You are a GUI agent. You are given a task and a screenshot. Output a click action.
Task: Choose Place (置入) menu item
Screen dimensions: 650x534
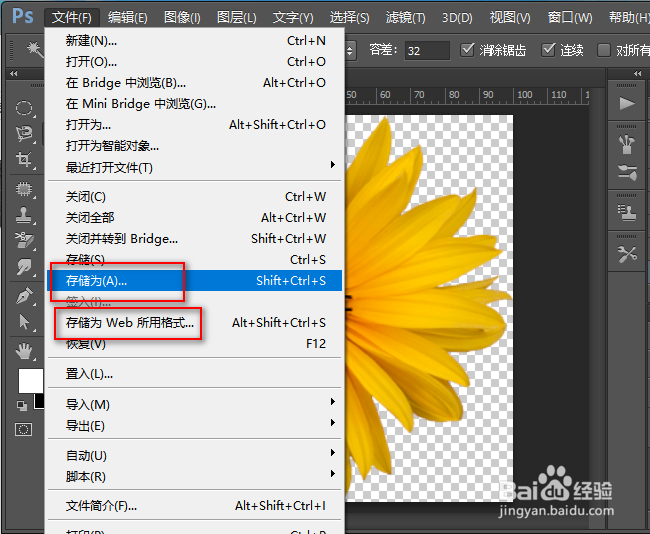click(194, 374)
